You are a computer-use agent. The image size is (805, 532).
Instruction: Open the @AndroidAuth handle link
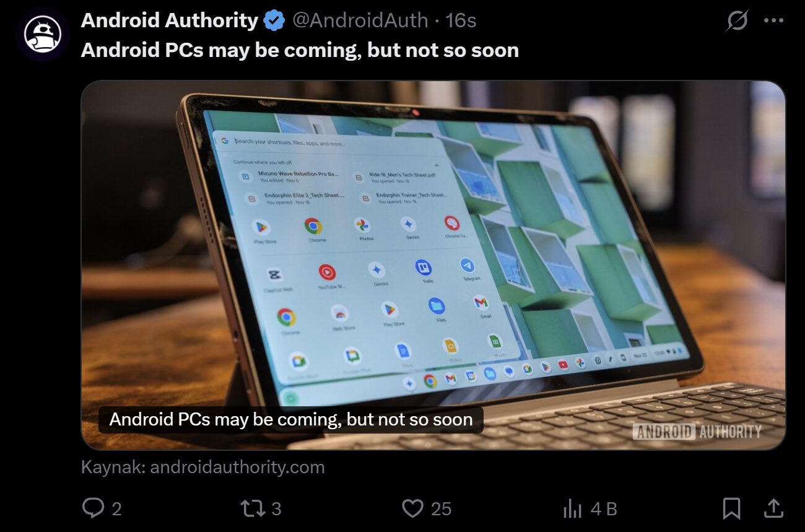coord(360,20)
